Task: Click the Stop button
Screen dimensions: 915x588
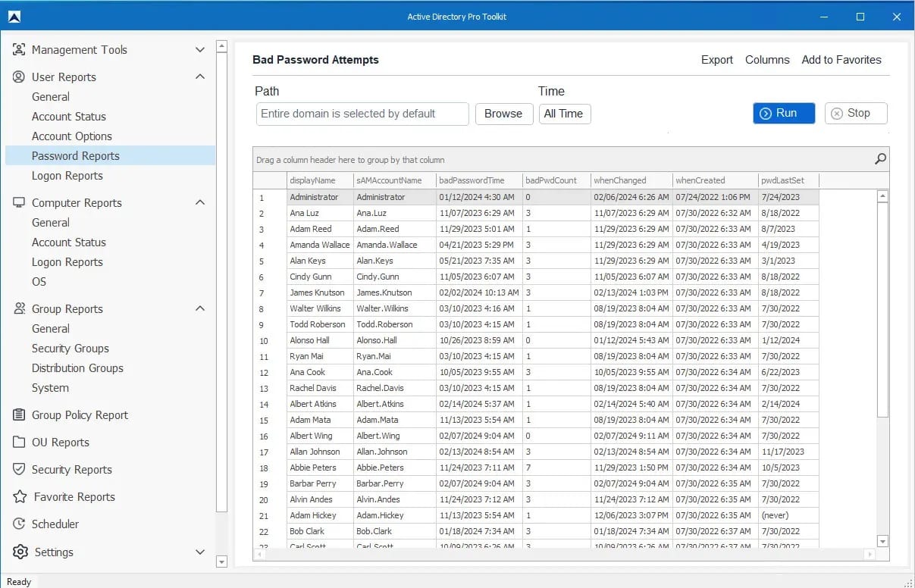Action: (x=856, y=113)
